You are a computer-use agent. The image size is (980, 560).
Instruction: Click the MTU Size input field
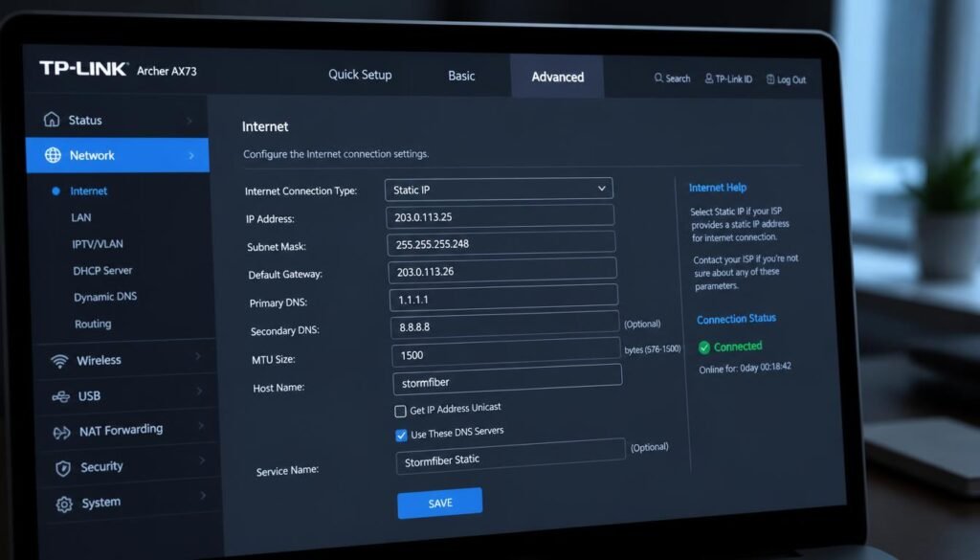506,353
